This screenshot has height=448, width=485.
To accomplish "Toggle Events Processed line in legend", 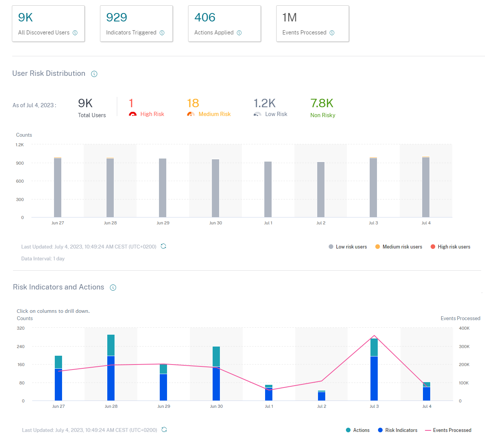I will tap(448, 430).
